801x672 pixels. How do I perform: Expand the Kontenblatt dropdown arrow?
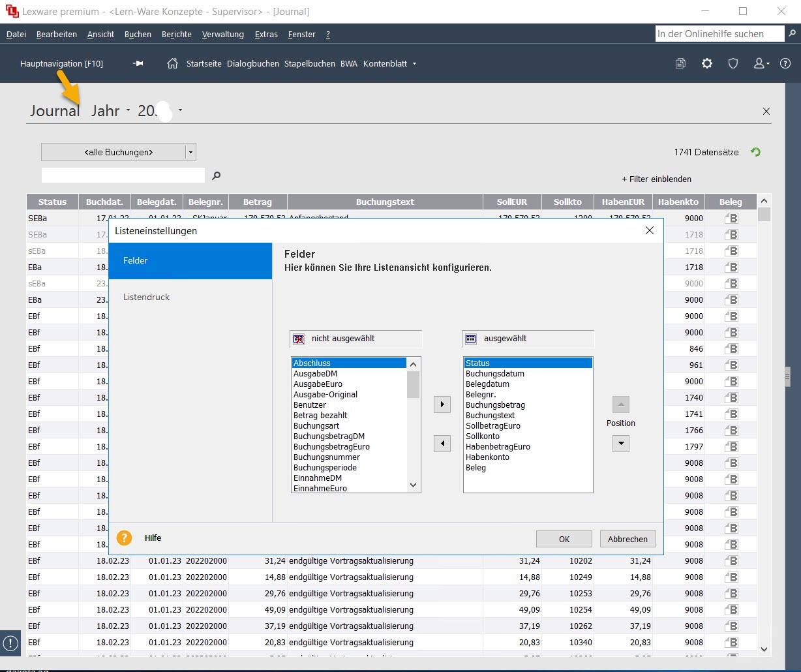pyautogui.click(x=414, y=64)
